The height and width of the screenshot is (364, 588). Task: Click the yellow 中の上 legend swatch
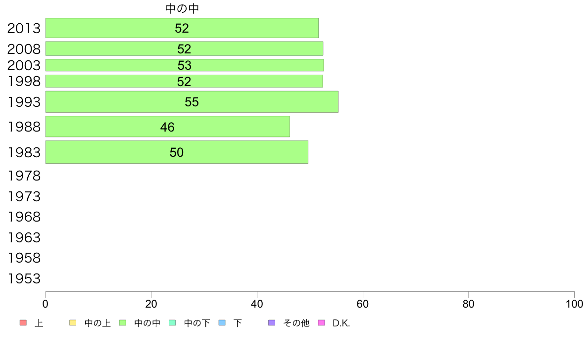pyautogui.click(x=73, y=323)
